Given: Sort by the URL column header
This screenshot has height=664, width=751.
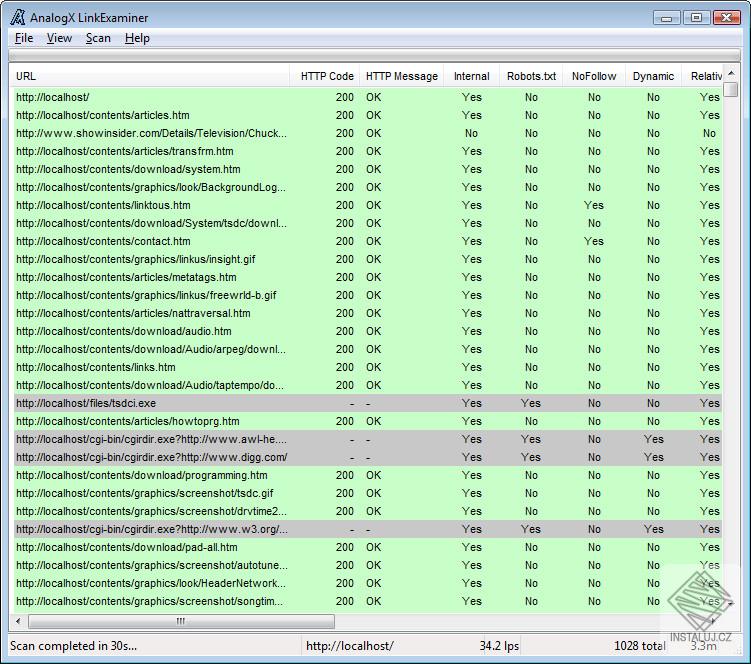Looking at the screenshot, I should point(149,76).
